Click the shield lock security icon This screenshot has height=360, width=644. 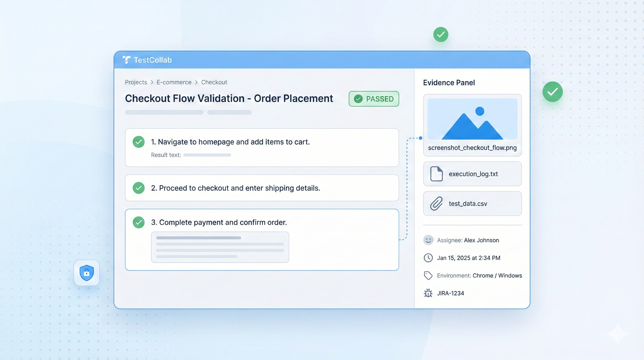tap(87, 273)
